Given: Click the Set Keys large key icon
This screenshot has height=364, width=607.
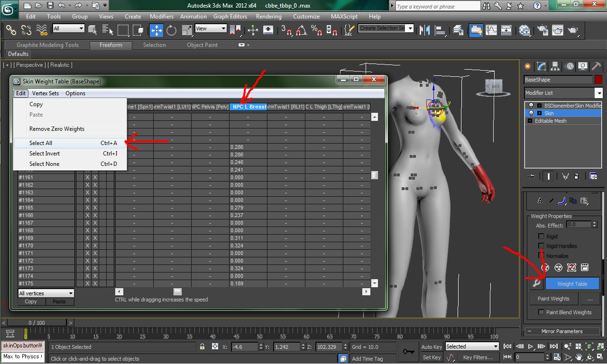Looking at the screenshot, I should click(x=408, y=352).
